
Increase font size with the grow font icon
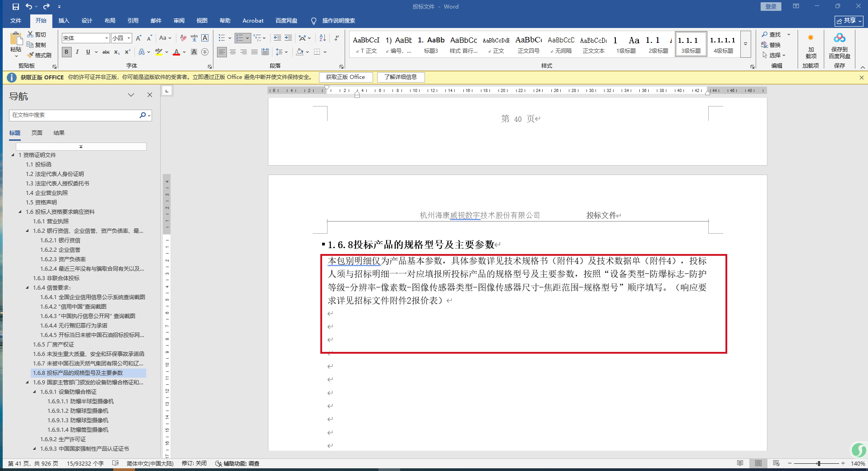(139, 38)
